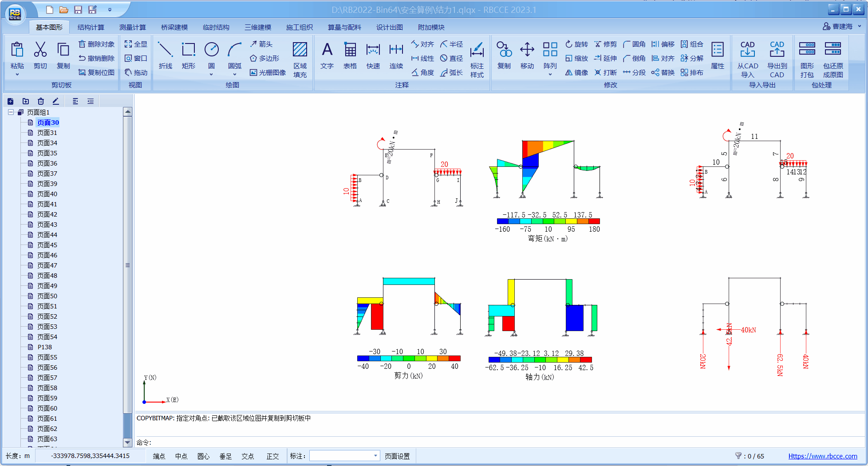This screenshot has height=466, width=868.
Task: Click the red swatch in 弯矩 legend
Action: (594, 221)
